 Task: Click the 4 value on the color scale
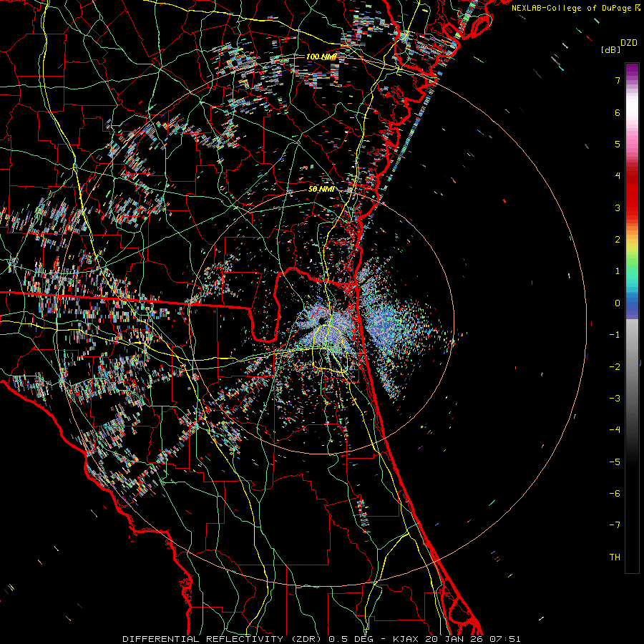(x=618, y=176)
